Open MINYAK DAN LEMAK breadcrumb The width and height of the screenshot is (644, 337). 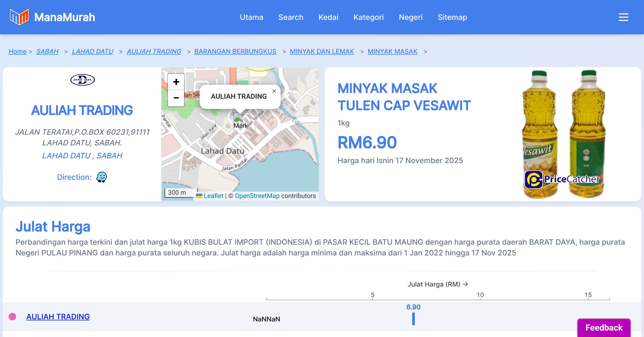(x=322, y=51)
